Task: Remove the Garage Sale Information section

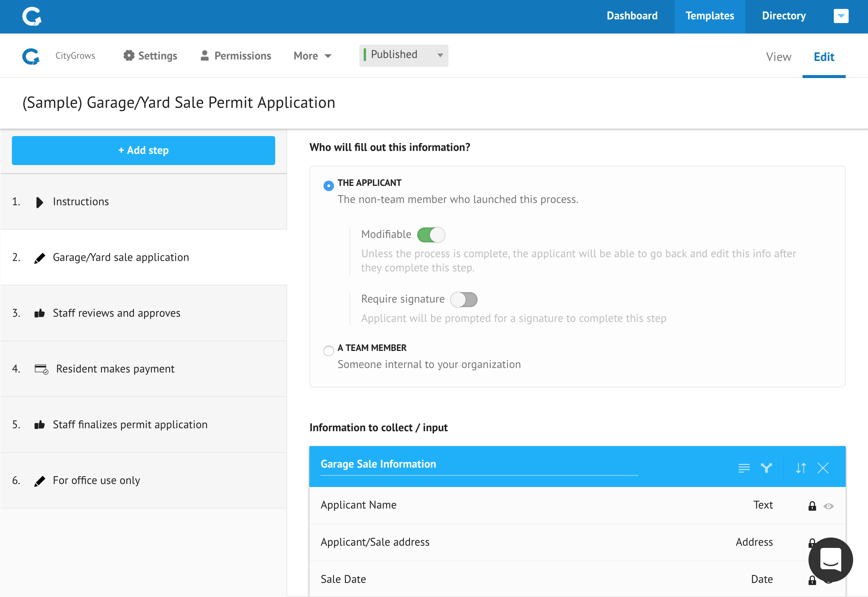Action: [823, 468]
